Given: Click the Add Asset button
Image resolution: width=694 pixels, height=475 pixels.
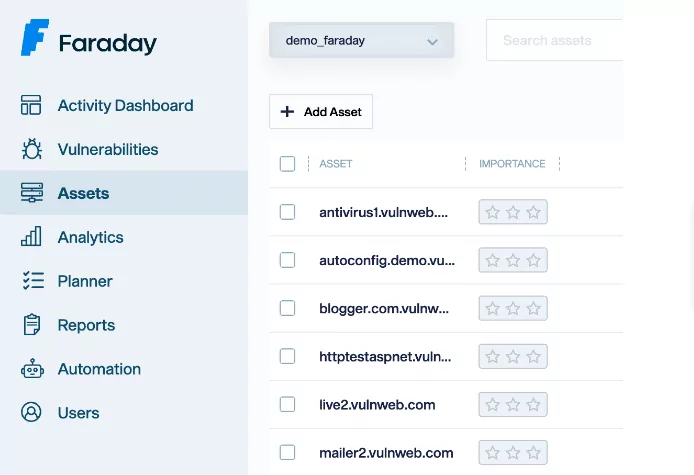Looking at the screenshot, I should tap(321, 112).
